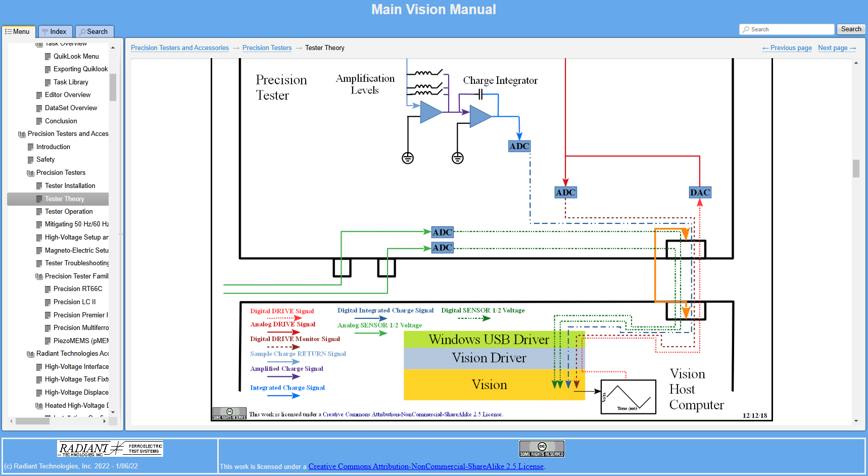Viewport: 868px width, 476px height.
Task: Click the page icon beside Tester Operation
Action: point(39,212)
